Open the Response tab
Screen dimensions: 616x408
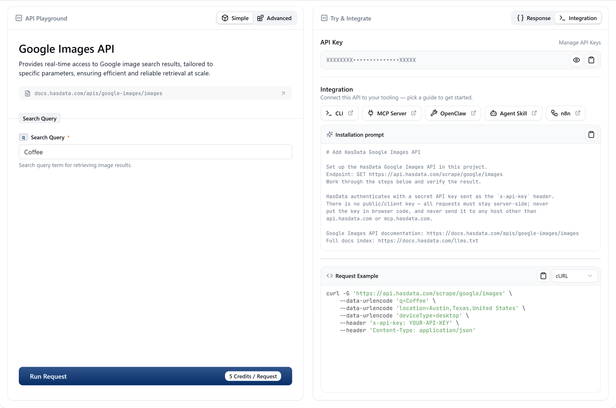533,18
